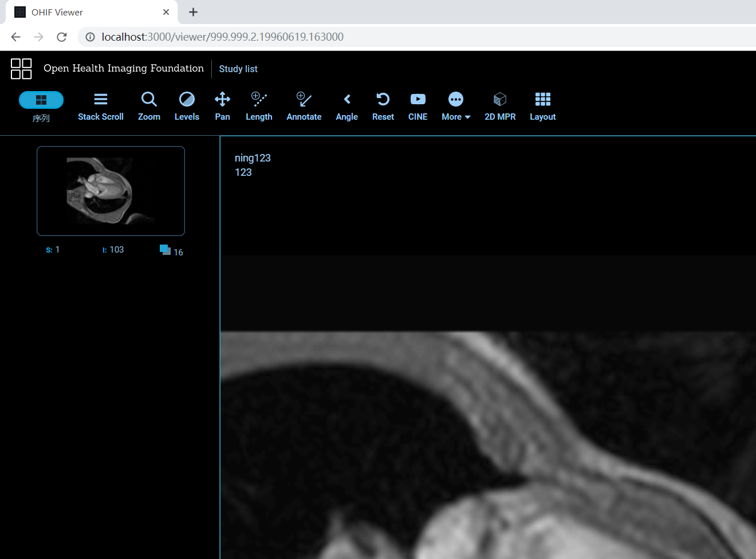Open the 2D MPR view

tap(499, 106)
